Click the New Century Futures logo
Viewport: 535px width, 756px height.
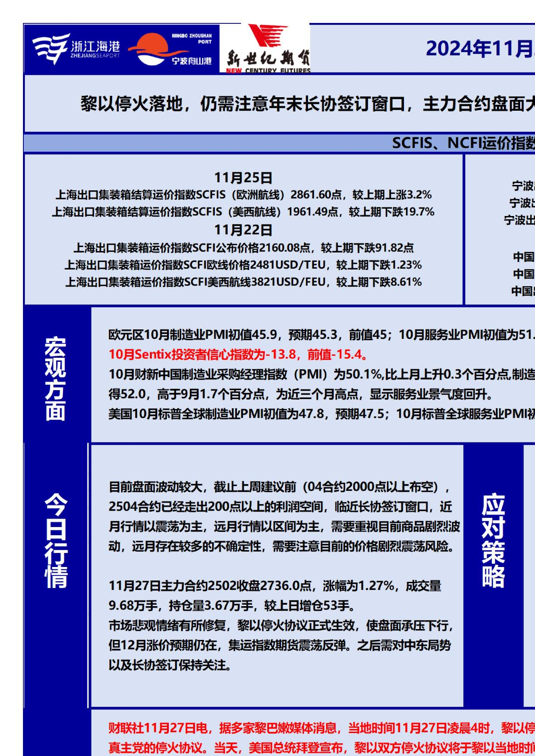click(267, 49)
